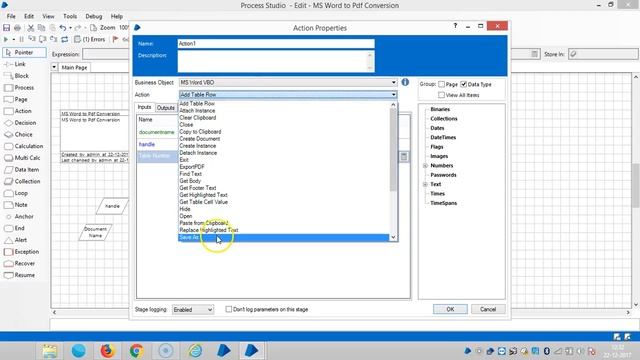Select the Note stage tool
The width and height of the screenshot is (640, 360).
coord(16,205)
